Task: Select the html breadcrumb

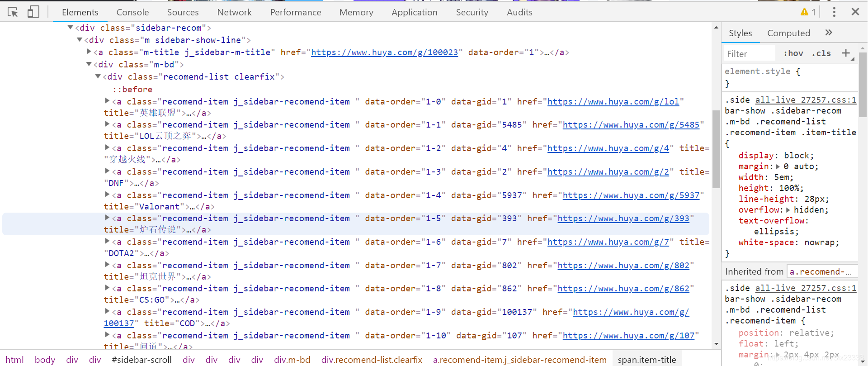Action: 14,360
